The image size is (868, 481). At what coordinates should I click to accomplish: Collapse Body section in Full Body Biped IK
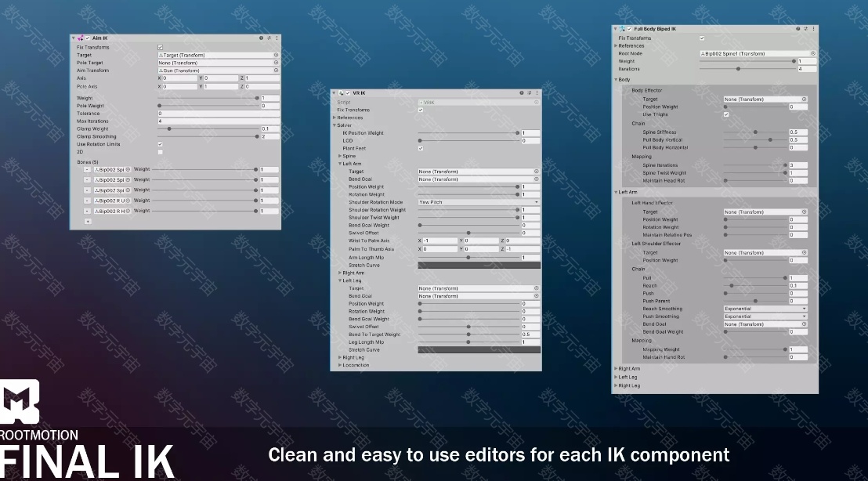pyautogui.click(x=616, y=80)
